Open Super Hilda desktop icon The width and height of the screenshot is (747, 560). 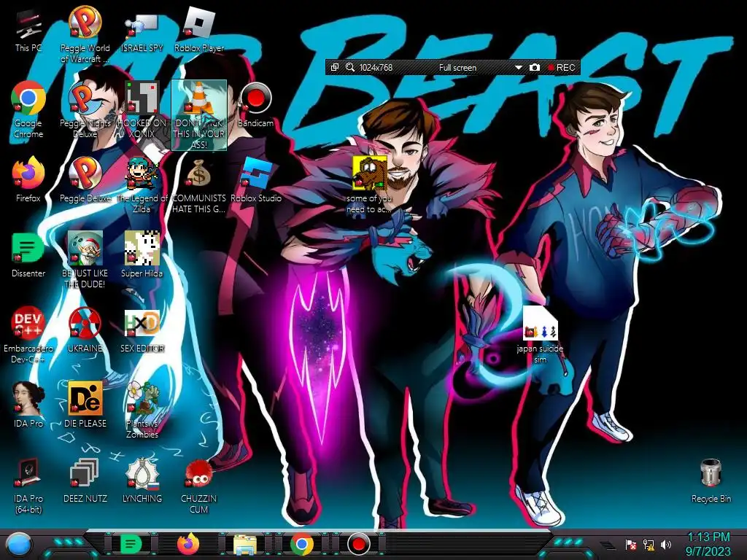click(x=142, y=255)
